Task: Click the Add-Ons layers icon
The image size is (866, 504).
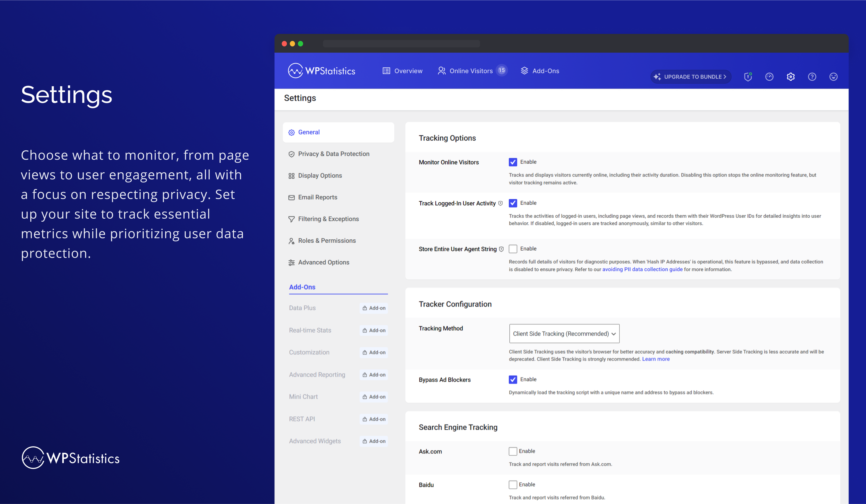Action: point(524,71)
